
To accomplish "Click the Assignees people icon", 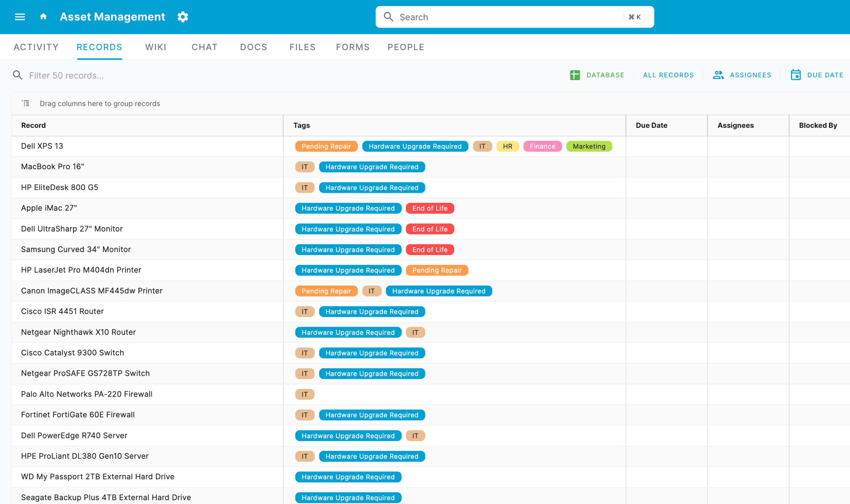I will [x=718, y=75].
